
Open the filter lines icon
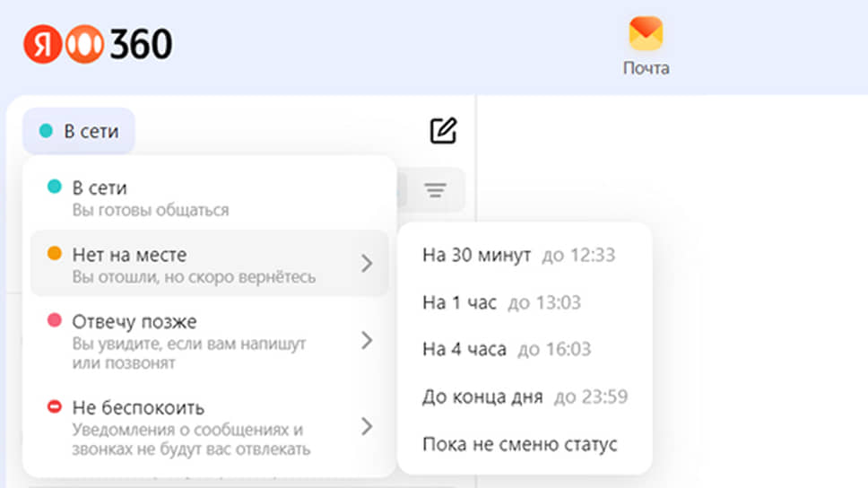[436, 190]
